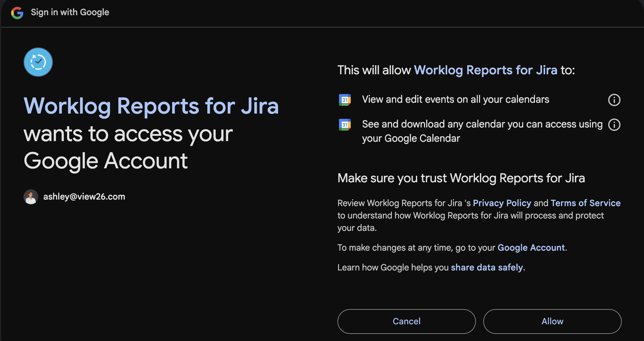This screenshot has width=644, height=341.
Task: Click the calendar icon beside 'See and download any calendar'
Action: tap(345, 125)
